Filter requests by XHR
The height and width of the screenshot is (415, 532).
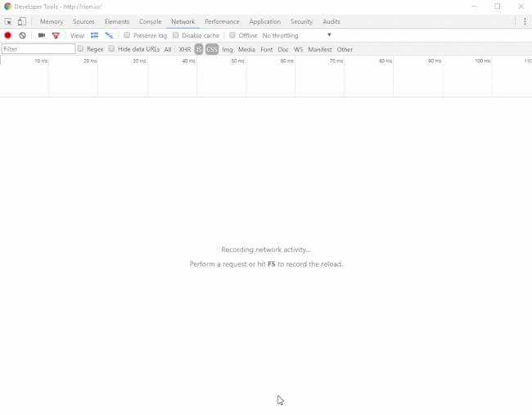click(x=185, y=49)
